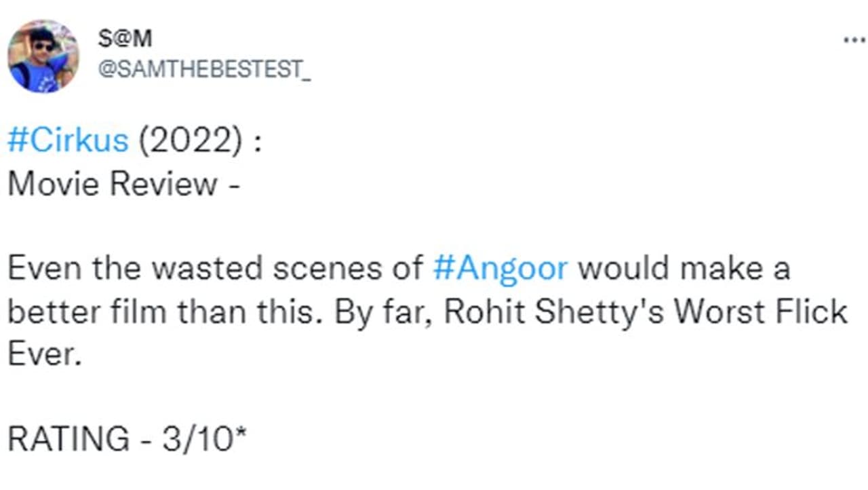
Task: Click the words "Worst Flick"
Action: coord(762,312)
